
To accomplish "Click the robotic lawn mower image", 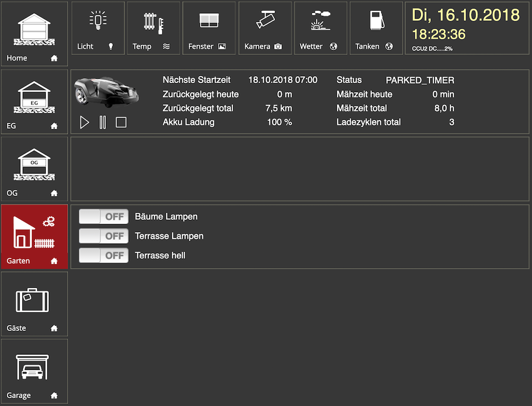I will pos(106,91).
